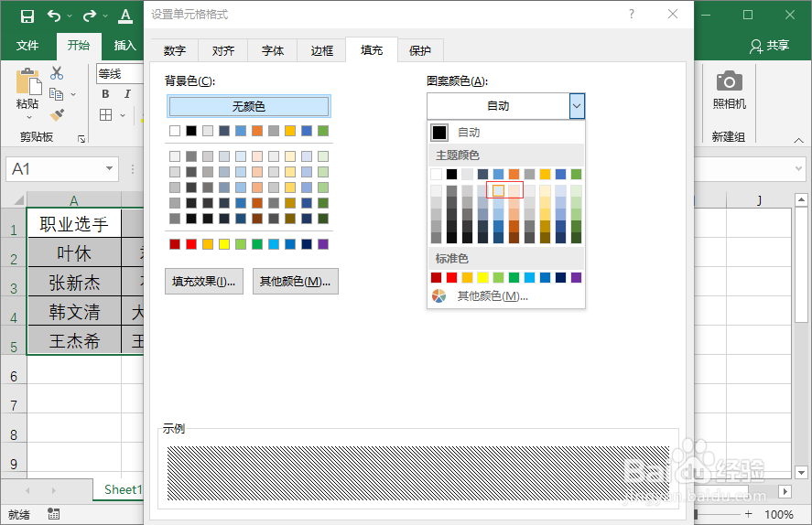
Task: Switch to the 保护 (Protection) tab
Action: [420, 50]
